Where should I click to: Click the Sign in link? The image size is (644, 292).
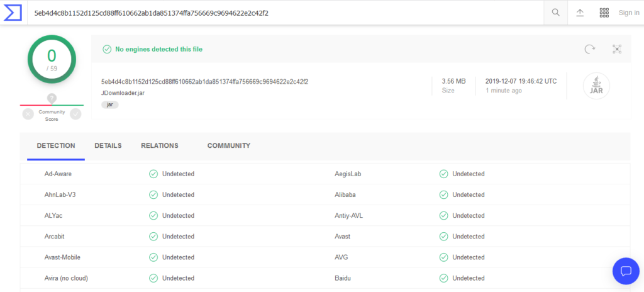[x=629, y=13]
